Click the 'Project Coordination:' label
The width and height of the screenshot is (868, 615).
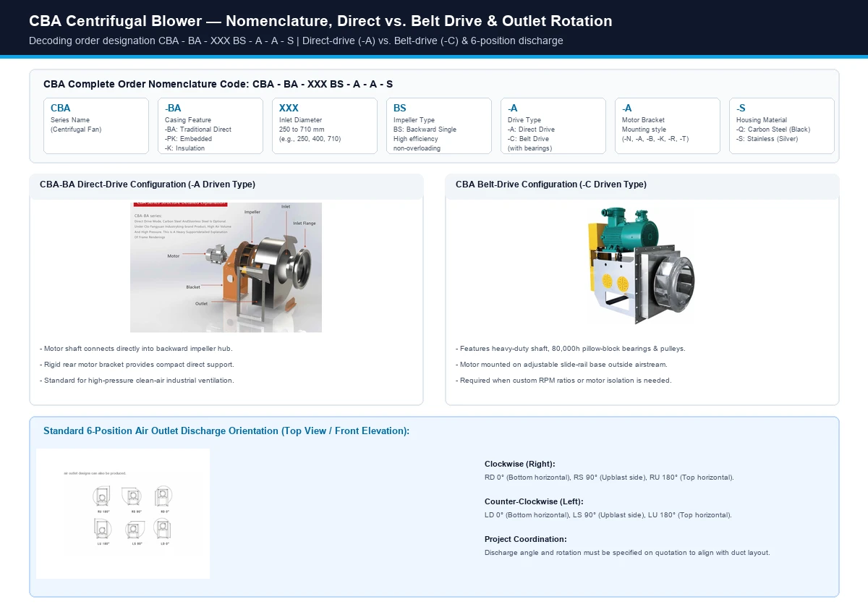click(526, 539)
